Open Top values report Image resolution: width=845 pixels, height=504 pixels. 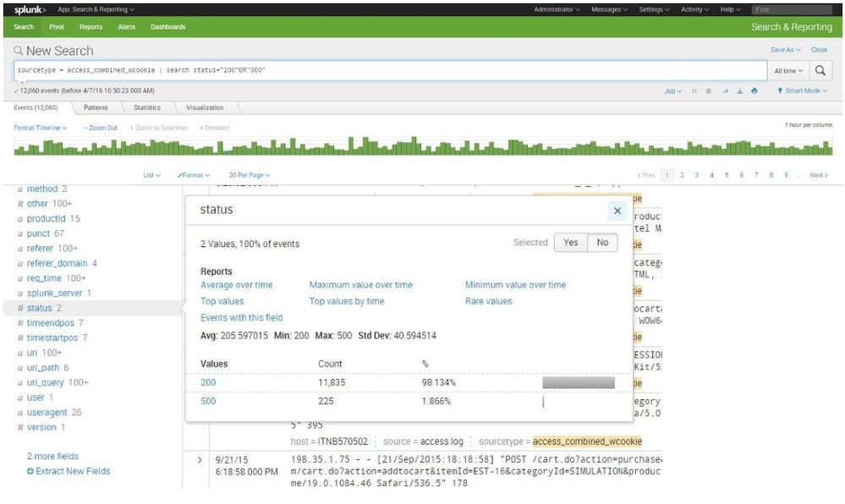click(x=222, y=301)
